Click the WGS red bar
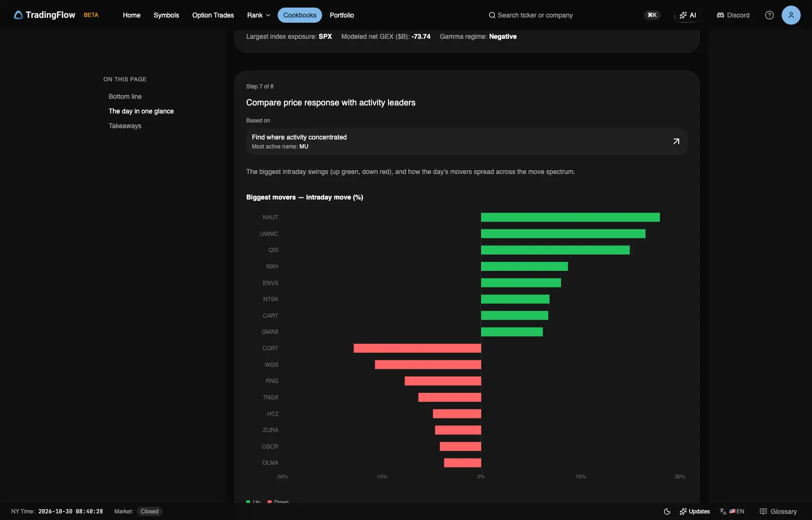The width and height of the screenshot is (812, 520). [428, 364]
